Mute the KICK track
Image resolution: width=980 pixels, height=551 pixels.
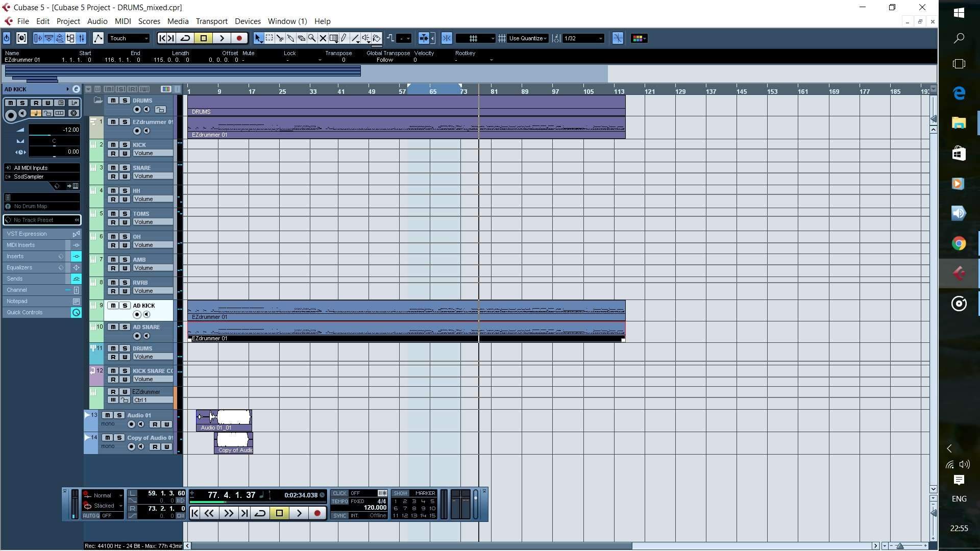click(x=113, y=145)
